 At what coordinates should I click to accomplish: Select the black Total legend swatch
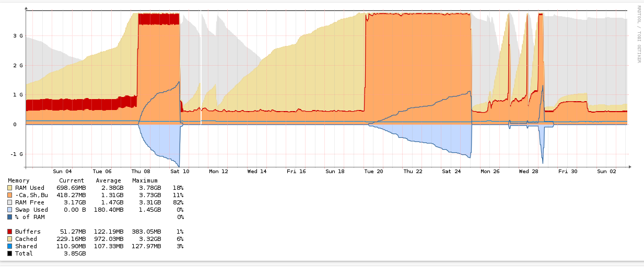click(x=10, y=253)
